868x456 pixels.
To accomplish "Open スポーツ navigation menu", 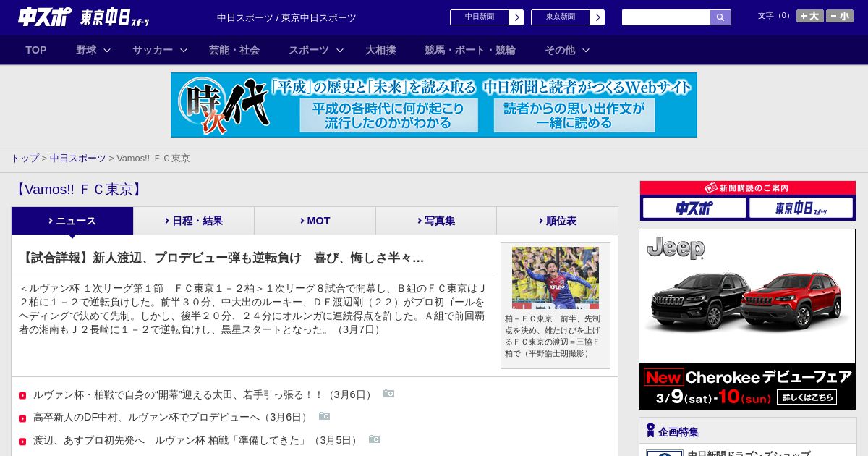I will (x=309, y=50).
